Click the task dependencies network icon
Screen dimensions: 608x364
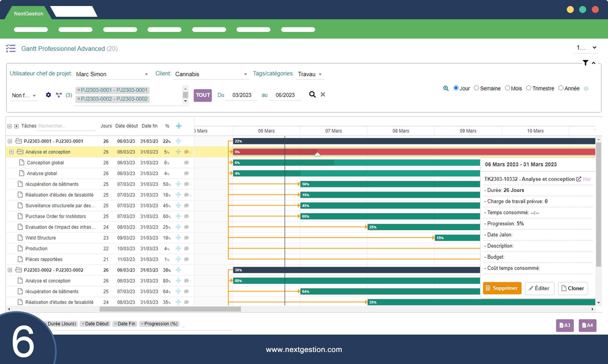click(x=59, y=95)
